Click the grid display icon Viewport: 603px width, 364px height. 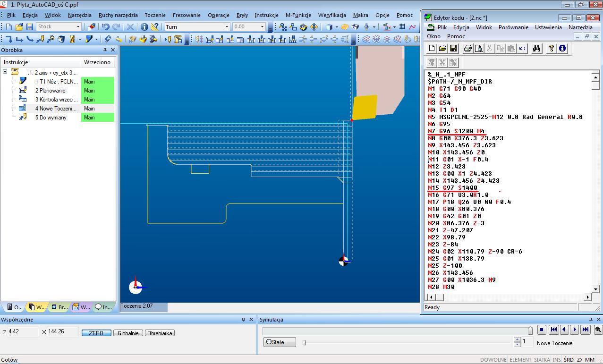pyautogui.click(x=402, y=27)
